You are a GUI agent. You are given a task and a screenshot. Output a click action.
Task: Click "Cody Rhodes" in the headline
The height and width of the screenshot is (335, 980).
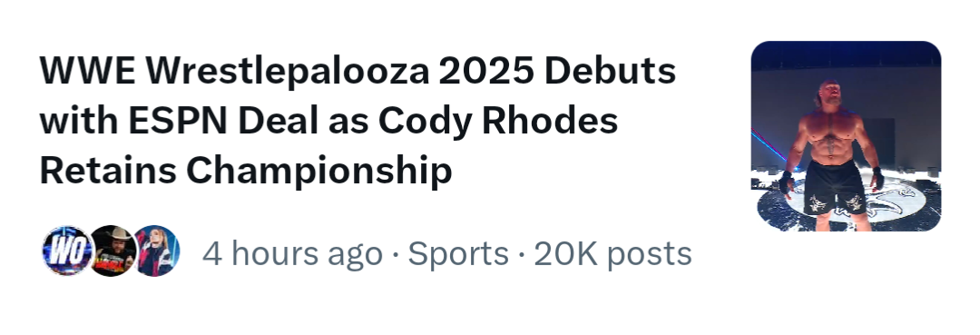click(498, 121)
